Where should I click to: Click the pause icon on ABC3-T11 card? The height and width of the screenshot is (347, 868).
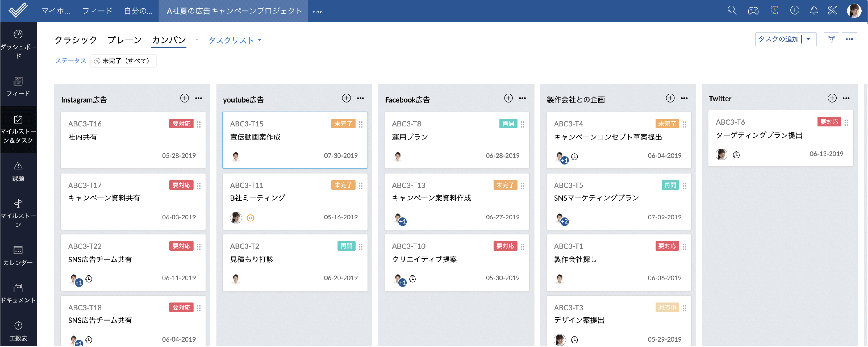pos(250,218)
